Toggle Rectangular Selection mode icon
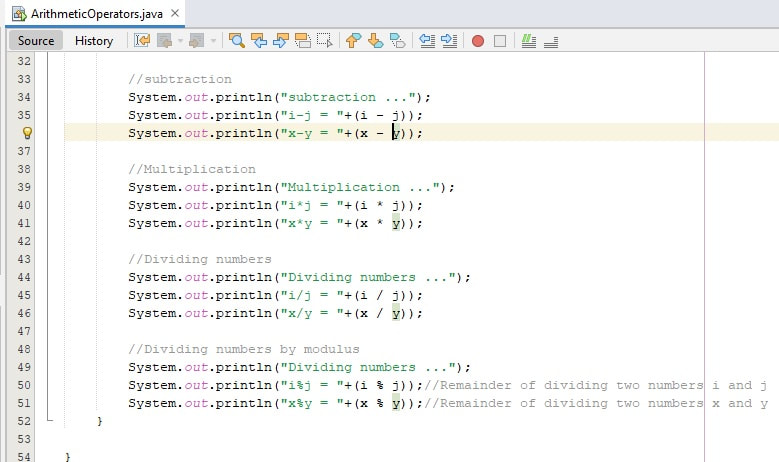The height and width of the screenshot is (462, 779). click(324, 41)
